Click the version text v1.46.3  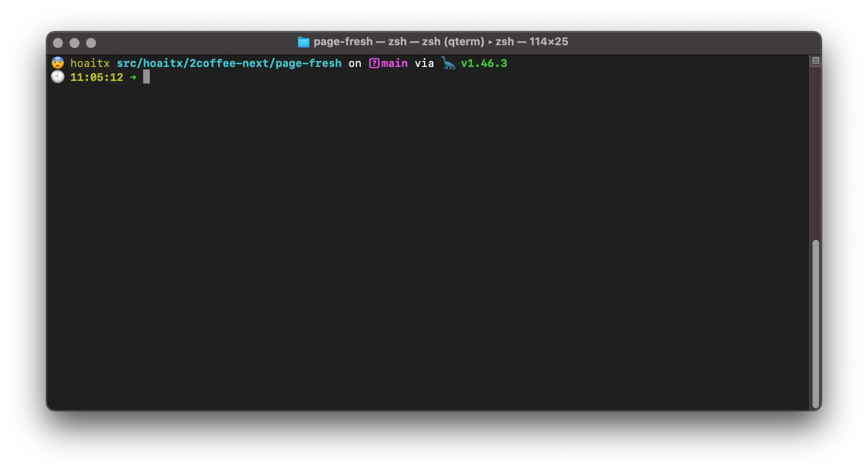pyautogui.click(x=484, y=63)
